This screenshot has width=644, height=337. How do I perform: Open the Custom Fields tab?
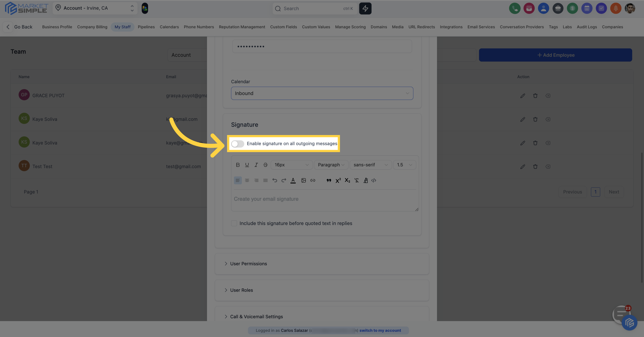pyautogui.click(x=283, y=27)
